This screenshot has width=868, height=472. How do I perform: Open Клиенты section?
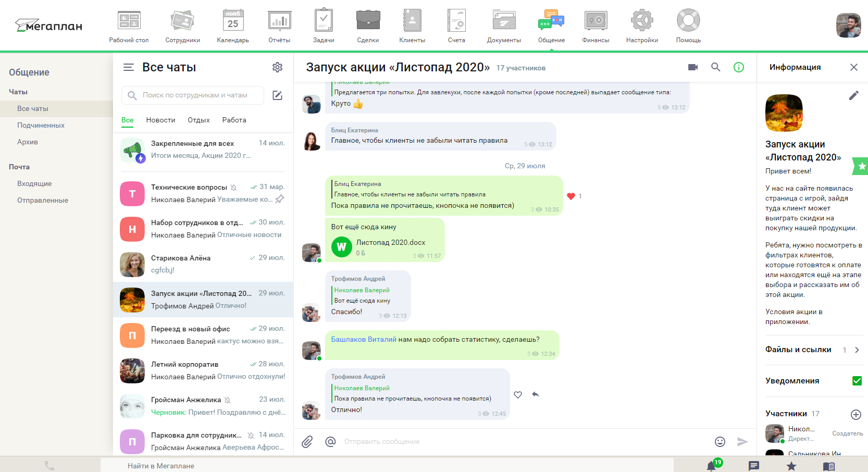(x=412, y=26)
